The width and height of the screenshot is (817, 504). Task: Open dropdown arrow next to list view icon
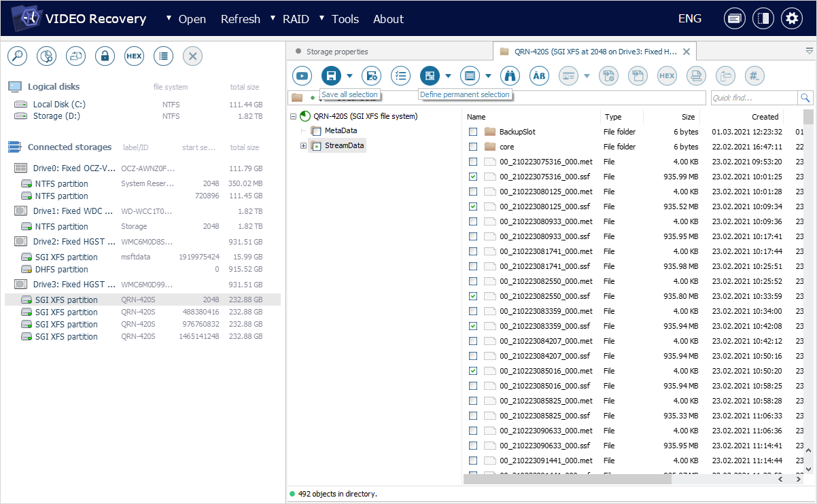(x=488, y=75)
